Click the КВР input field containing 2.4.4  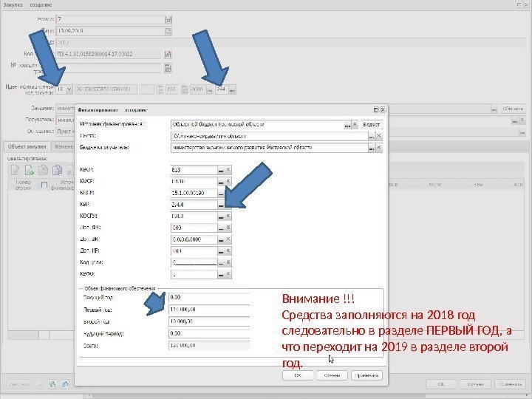point(194,205)
